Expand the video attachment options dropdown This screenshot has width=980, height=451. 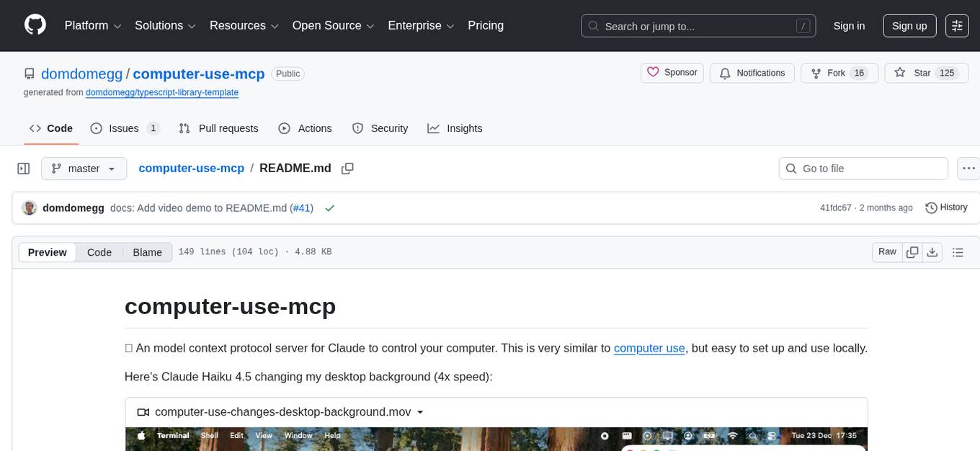[420, 412]
